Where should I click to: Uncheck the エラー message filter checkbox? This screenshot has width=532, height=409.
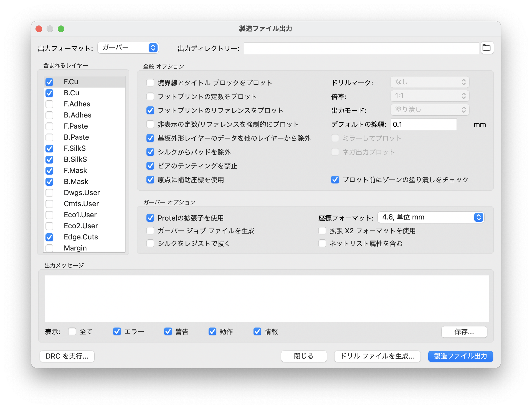coord(117,331)
